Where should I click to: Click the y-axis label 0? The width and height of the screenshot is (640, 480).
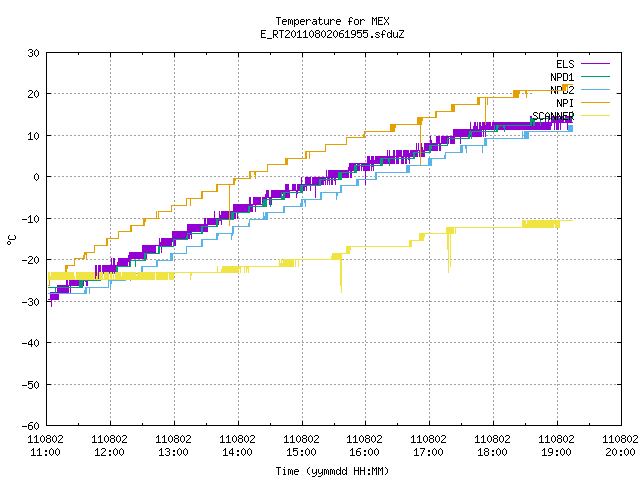[37, 177]
